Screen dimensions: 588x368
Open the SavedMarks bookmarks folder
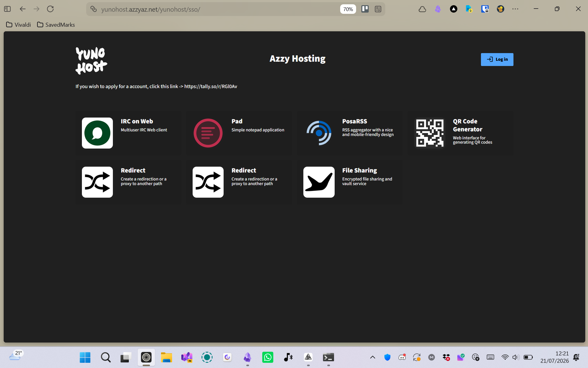56,25
